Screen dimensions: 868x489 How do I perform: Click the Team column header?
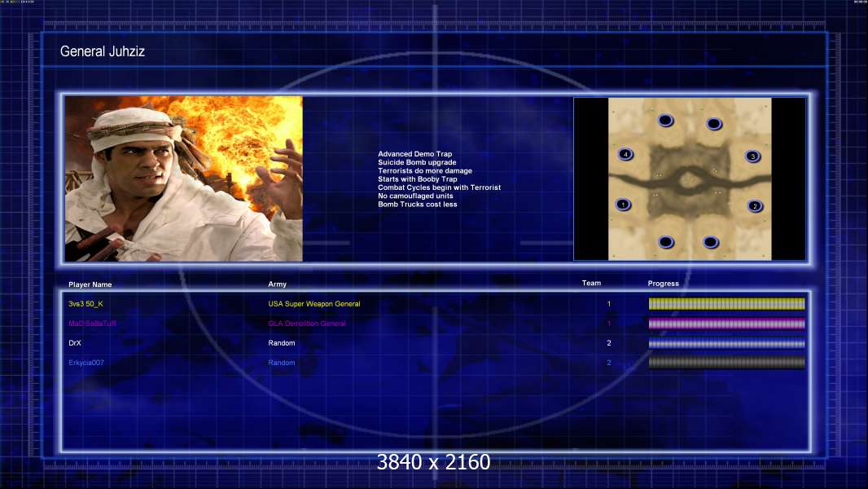coord(591,283)
